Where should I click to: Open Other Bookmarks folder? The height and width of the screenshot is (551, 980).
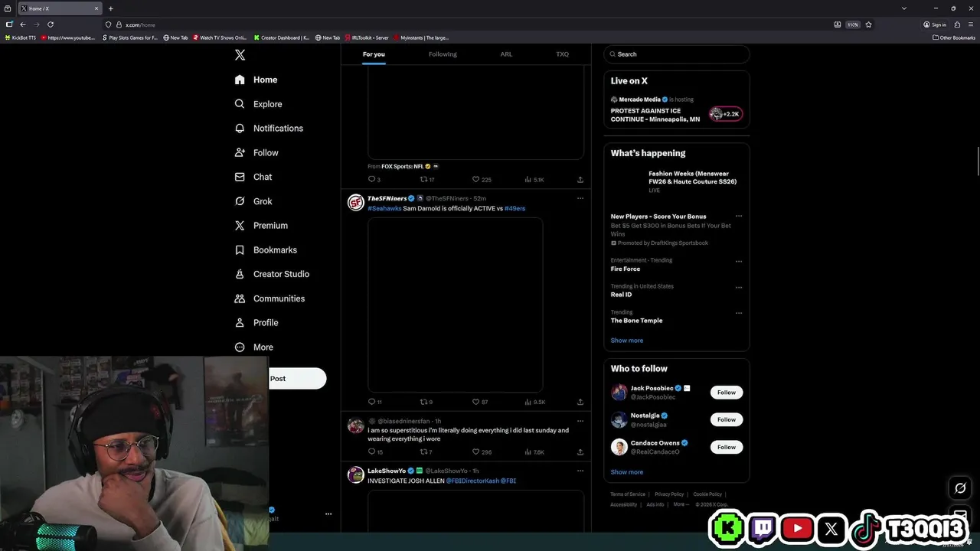point(954,37)
